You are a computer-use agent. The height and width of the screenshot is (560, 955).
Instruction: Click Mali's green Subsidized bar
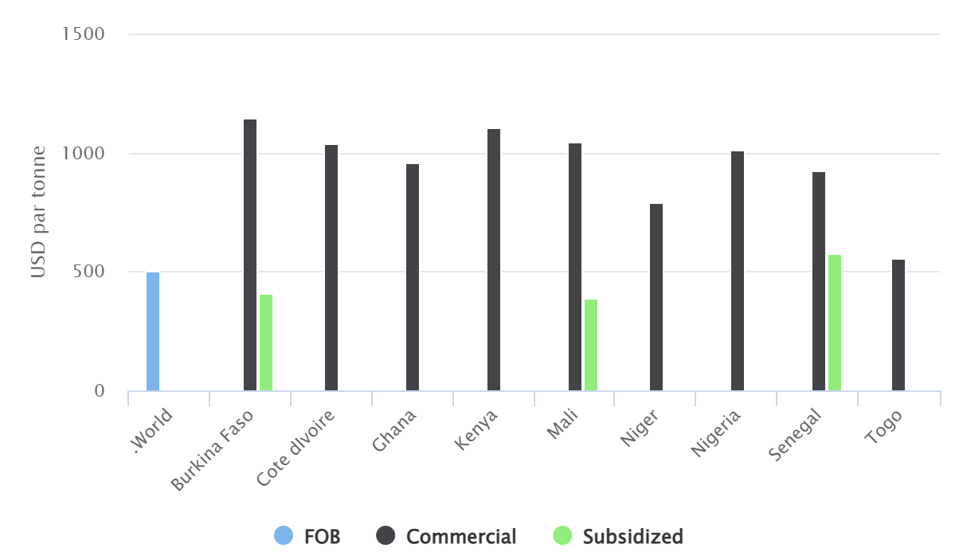click(591, 345)
